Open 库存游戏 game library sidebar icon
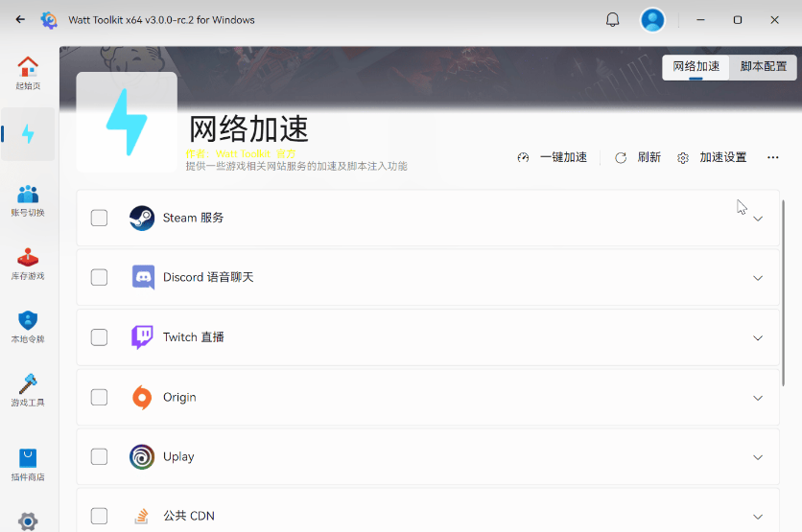802x532 pixels. [28, 264]
